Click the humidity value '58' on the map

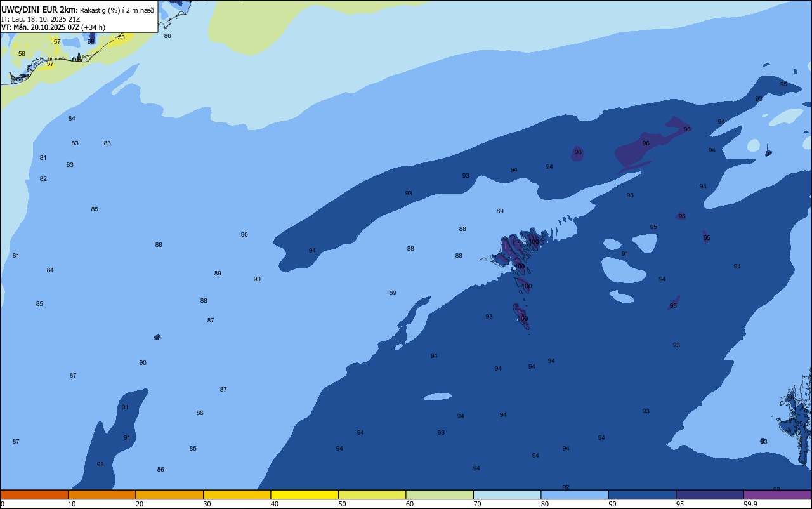point(22,54)
